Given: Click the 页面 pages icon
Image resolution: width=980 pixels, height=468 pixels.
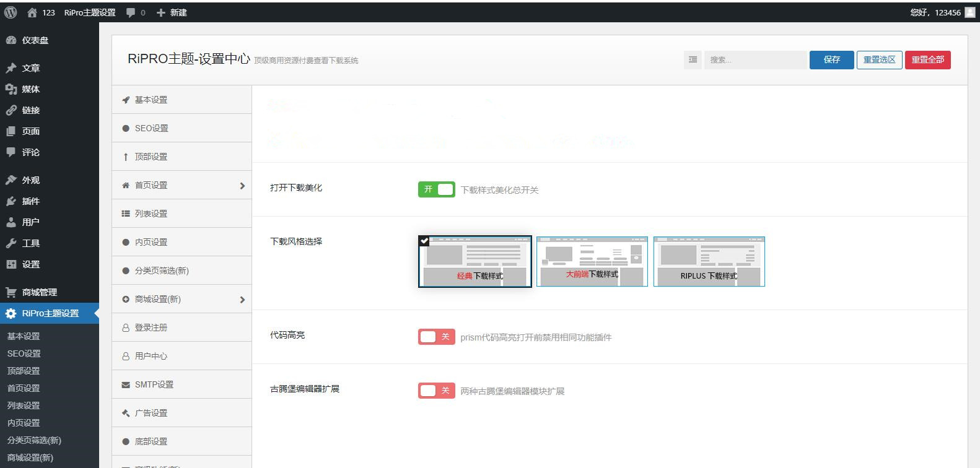Looking at the screenshot, I should tap(11, 131).
